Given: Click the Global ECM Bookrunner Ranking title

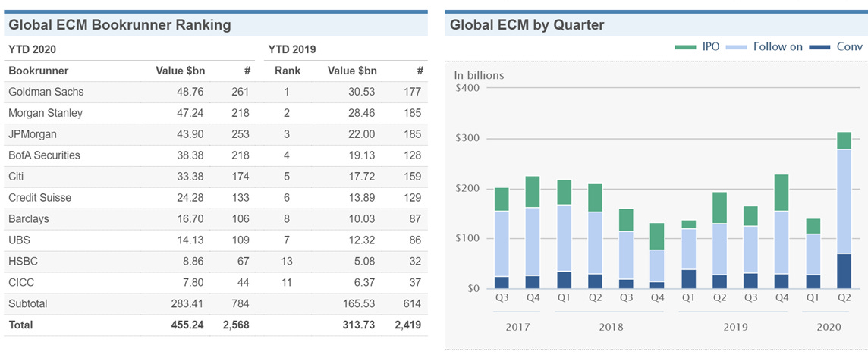Looking at the screenshot, I should tap(120, 25).
